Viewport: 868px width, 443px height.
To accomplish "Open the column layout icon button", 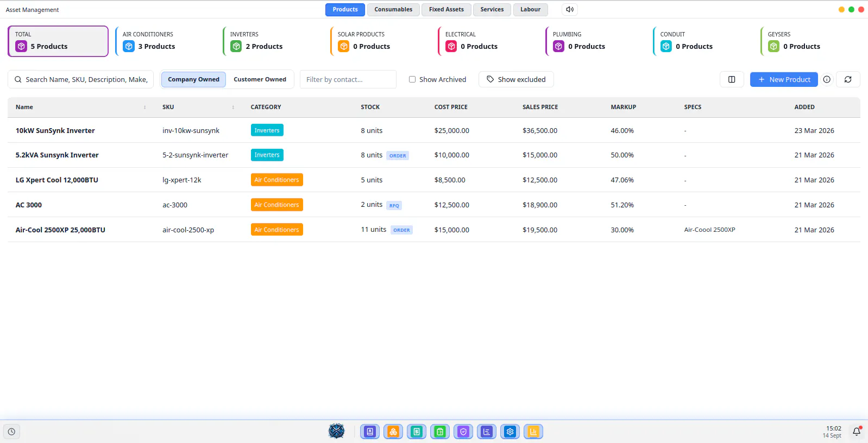I will coord(732,79).
